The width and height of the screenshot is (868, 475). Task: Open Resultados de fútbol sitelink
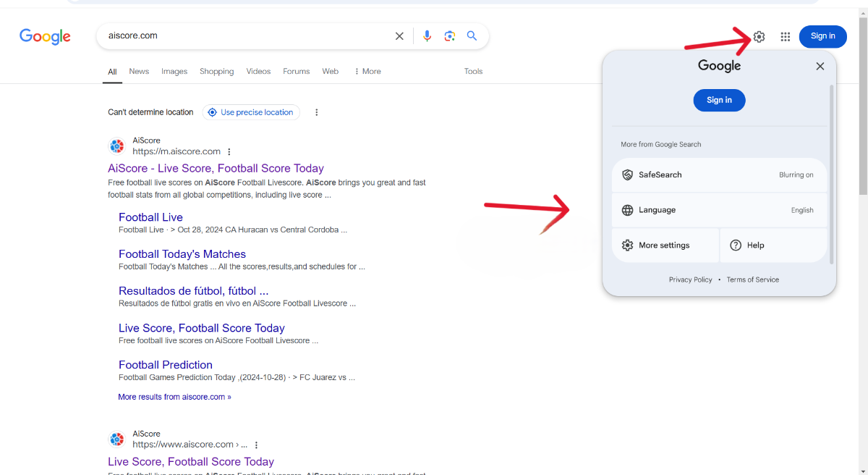click(x=193, y=291)
